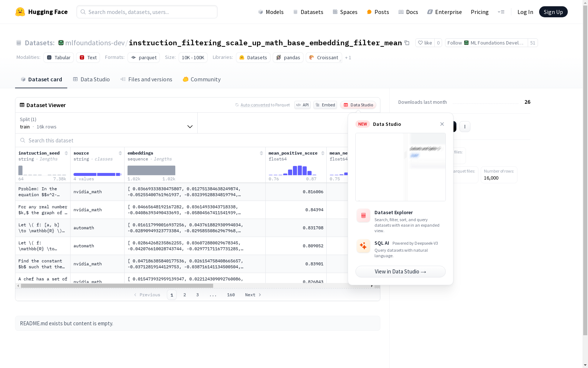Click the Embed button
Image resolution: width=588 pixels, height=368 pixels.
(x=325, y=105)
